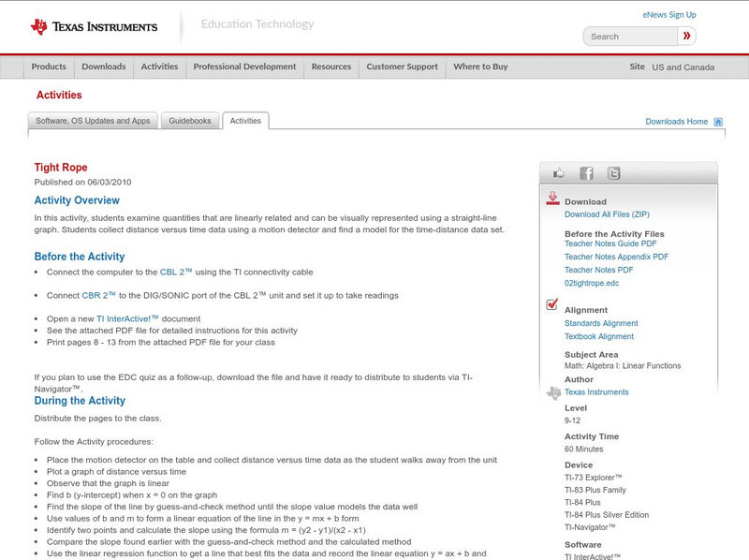
Task: Switch to Software, OS Updates and Apps tab
Action: coord(93,121)
